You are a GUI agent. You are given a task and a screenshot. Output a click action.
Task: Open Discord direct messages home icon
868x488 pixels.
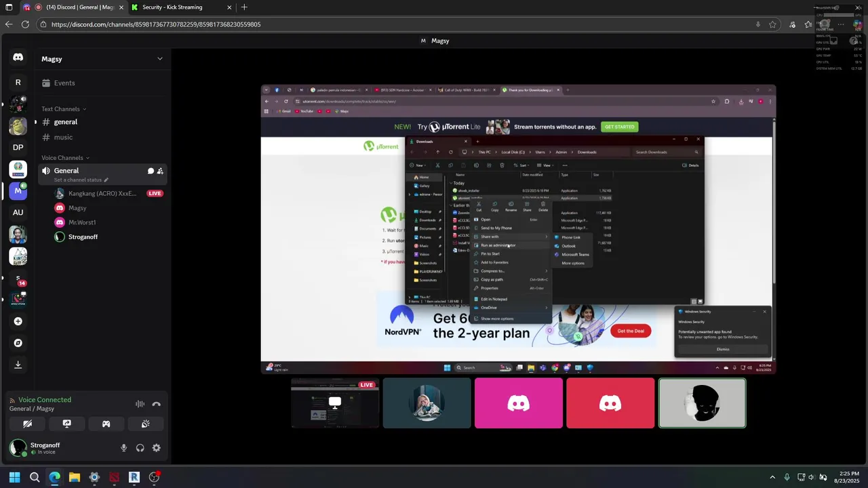(x=18, y=58)
